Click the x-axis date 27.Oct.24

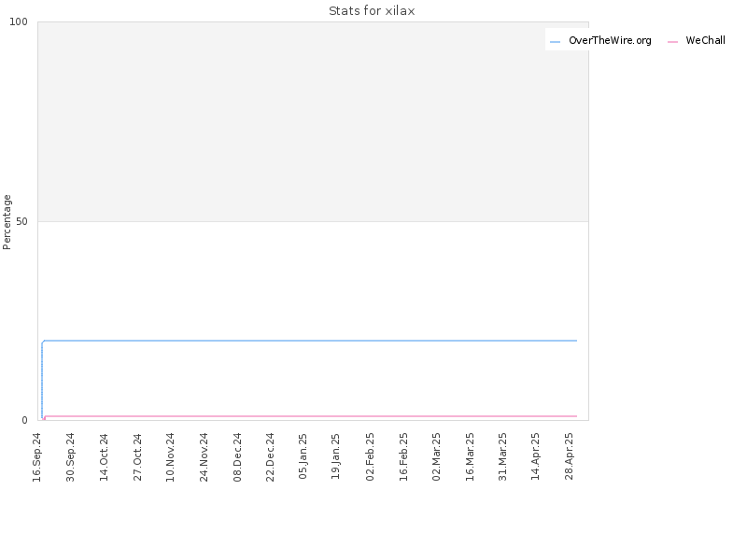[137, 457]
